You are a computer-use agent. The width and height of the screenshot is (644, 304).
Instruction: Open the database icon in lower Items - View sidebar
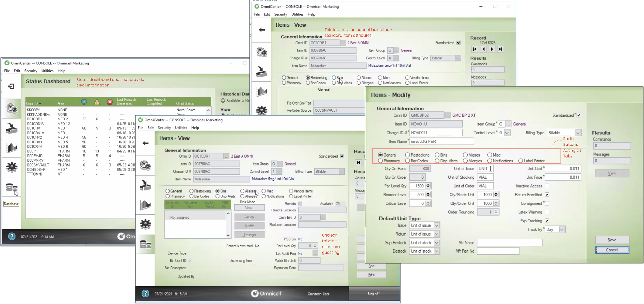[x=146, y=244]
